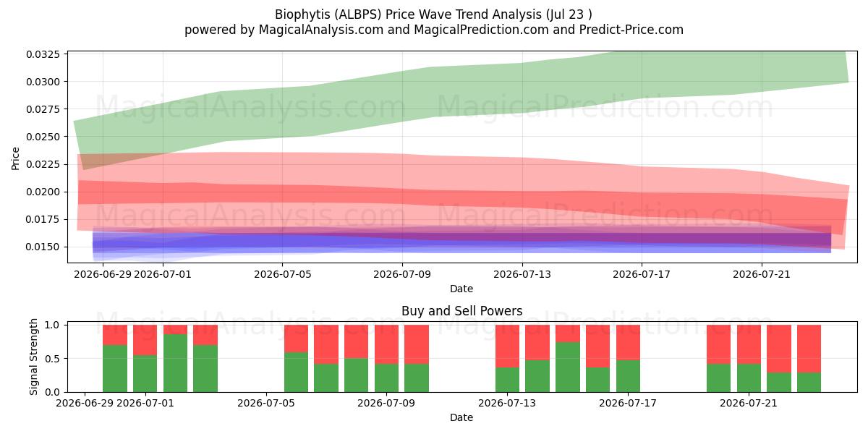Viewport: 868px width, 434px height.
Task: Click 2026-07-21 date tick on price chart
Action: (x=762, y=274)
